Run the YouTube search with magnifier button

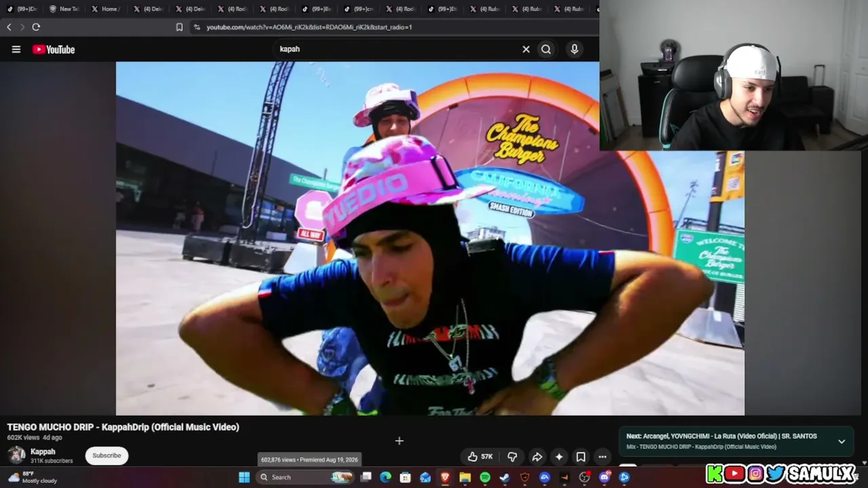click(546, 49)
